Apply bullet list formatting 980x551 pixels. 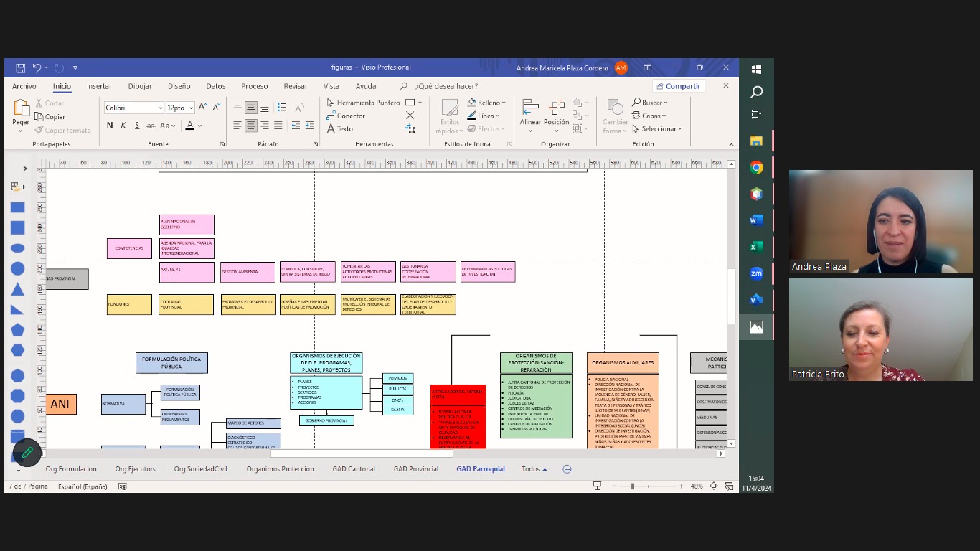point(282,108)
